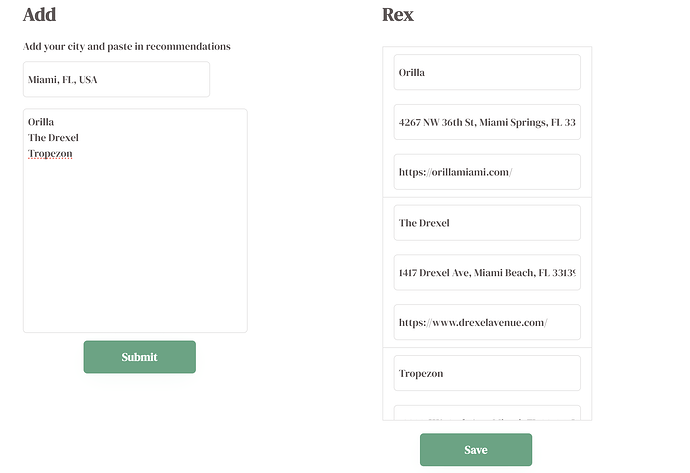The width and height of the screenshot is (690, 473).
Task: Click empty space in recommendations textarea
Action: click(135, 250)
